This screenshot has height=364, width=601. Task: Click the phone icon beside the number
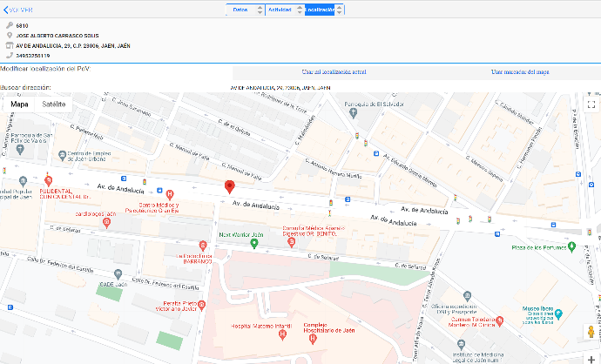pos(10,55)
